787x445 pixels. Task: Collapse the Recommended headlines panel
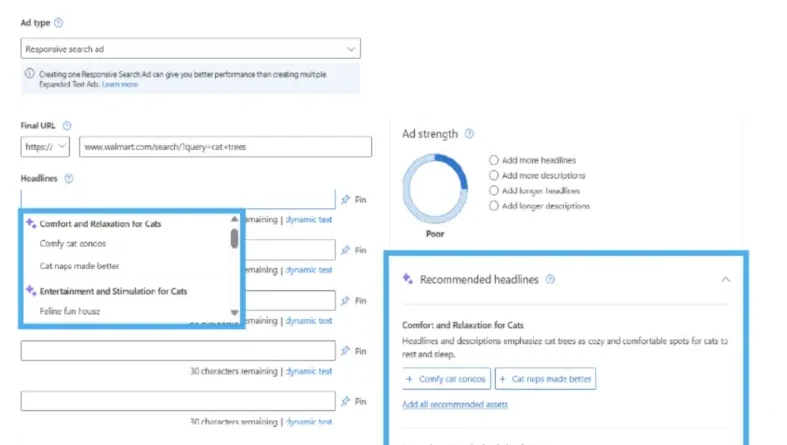(726, 279)
